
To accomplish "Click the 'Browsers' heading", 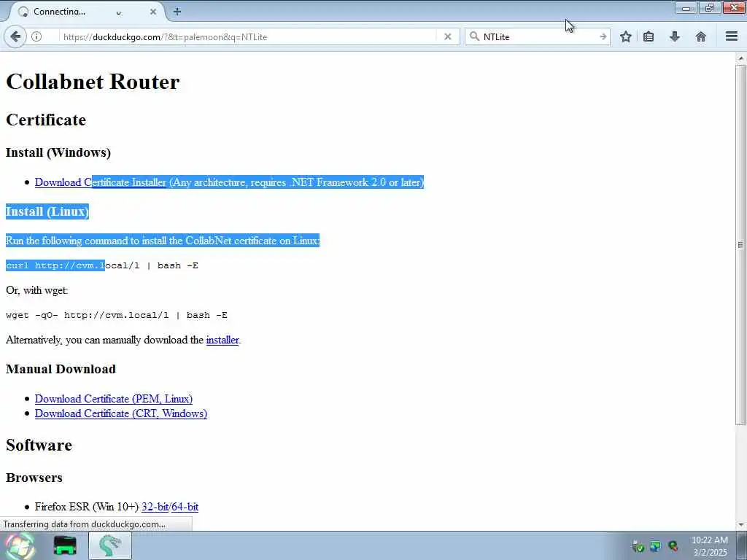I will [x=34, y=478].
